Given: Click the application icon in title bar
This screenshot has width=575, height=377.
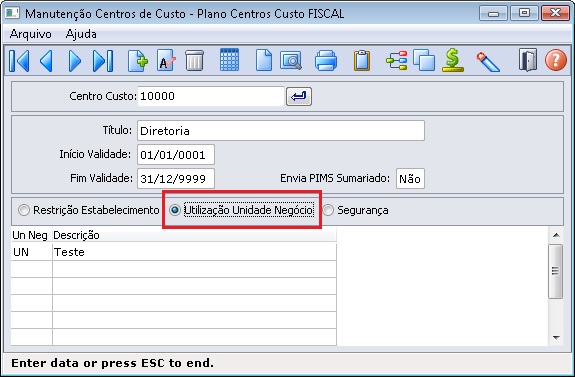Looking at the screenshot, I should pos(12,13).
